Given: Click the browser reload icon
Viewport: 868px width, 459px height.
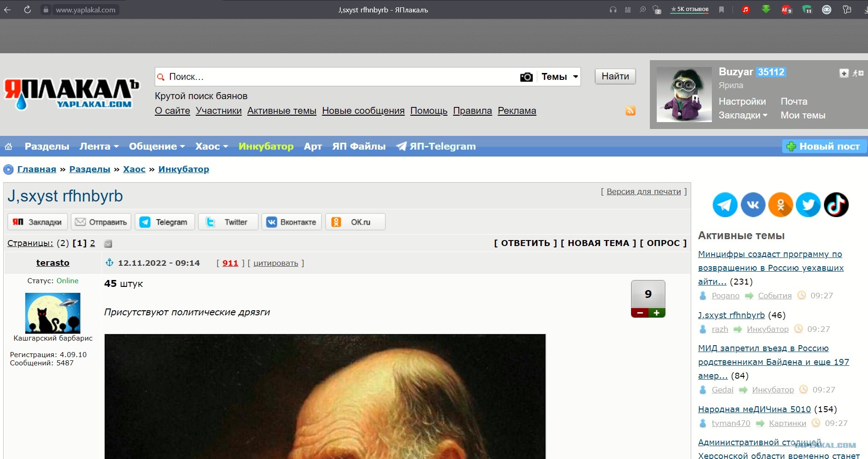Looking at the screenshot, I should pyautogui.click(x=28, y=10).
